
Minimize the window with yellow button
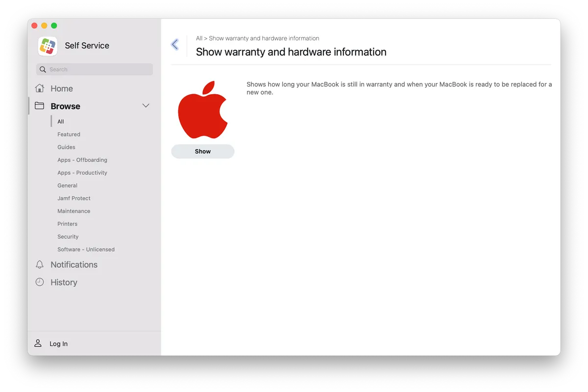[44, 26]
